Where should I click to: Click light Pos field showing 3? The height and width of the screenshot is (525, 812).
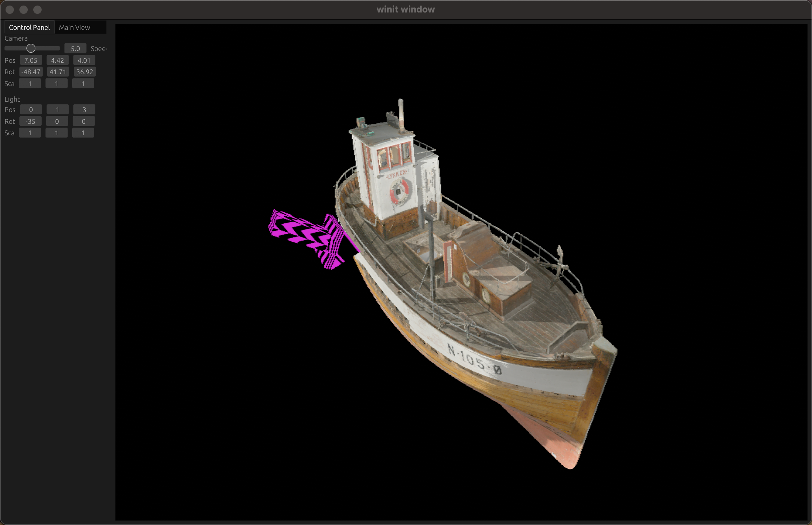(x=84, y=110)
